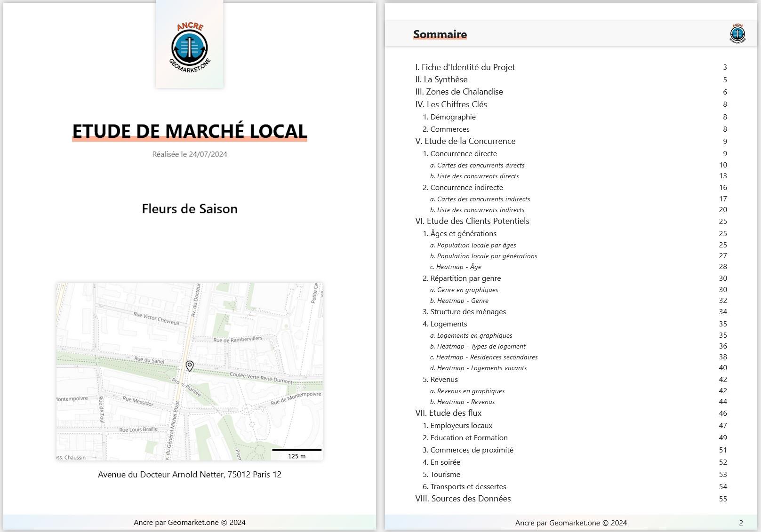Screen dimensions: 761x532
Task: Open 'a. Population locale par âges'
Action: 473,245
